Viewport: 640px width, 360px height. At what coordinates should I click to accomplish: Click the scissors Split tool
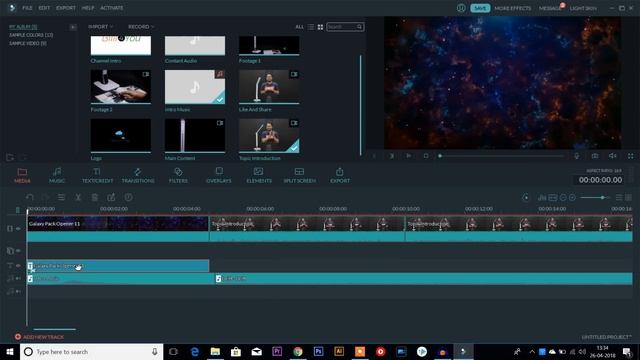pyautogui.click(x=78, y=198)
